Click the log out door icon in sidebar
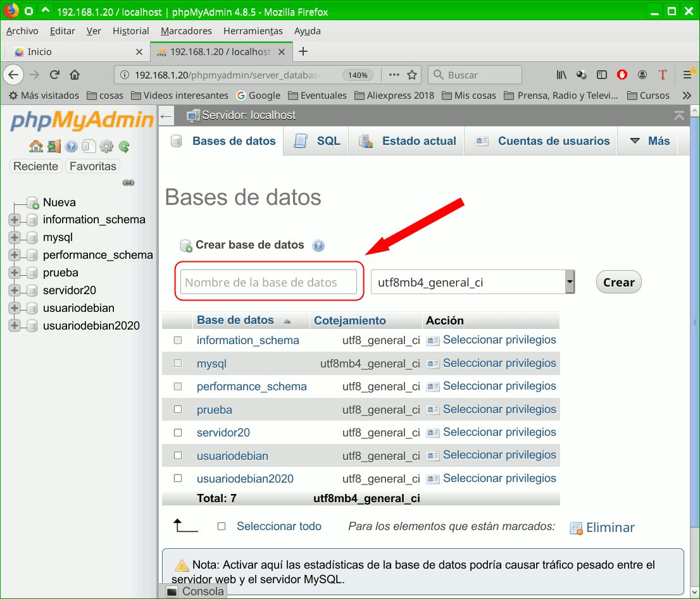Viewport: 700px width, 599px height. tap(54, 146)
